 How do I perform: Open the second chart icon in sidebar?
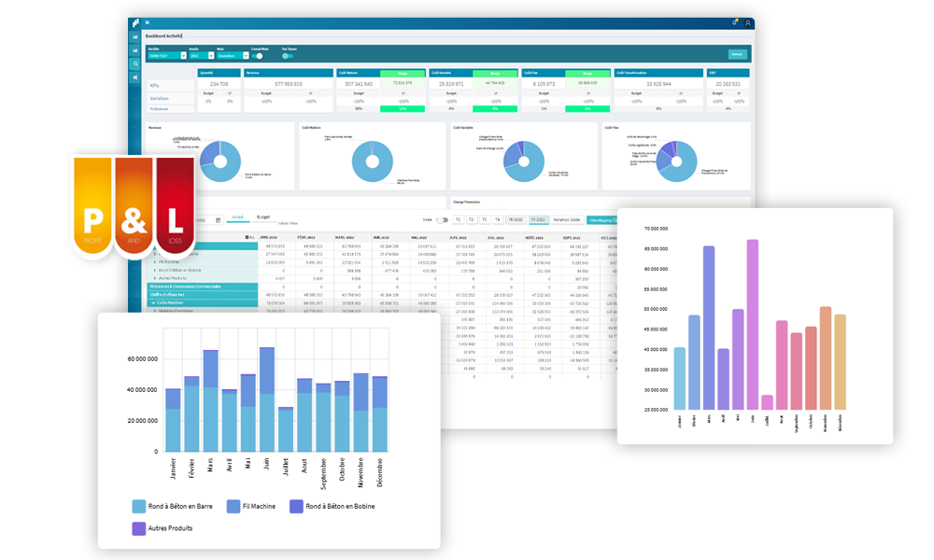click(135, 51)
